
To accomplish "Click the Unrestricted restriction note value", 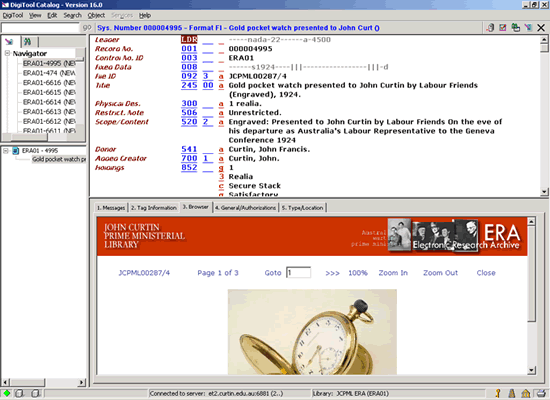I will click(x=255, y=113).
